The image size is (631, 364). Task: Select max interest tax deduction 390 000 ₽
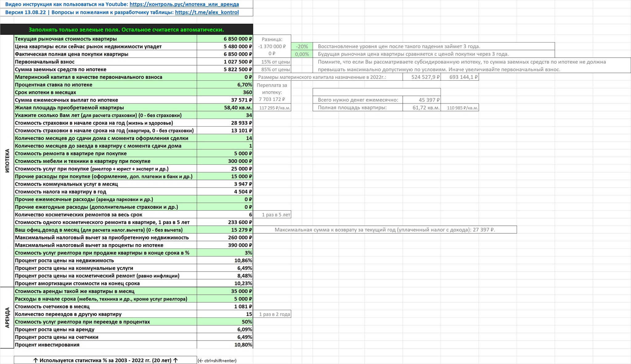coord(225,245)
